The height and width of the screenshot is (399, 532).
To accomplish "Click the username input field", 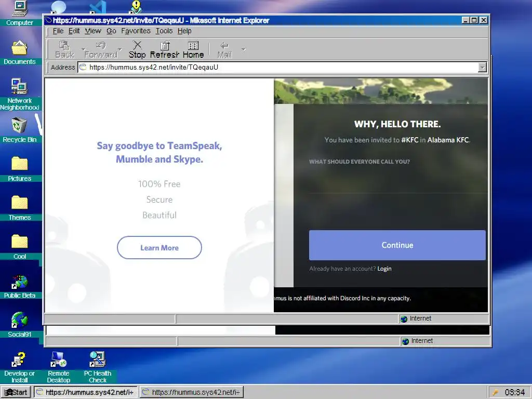I will click(x=397, y=181).
